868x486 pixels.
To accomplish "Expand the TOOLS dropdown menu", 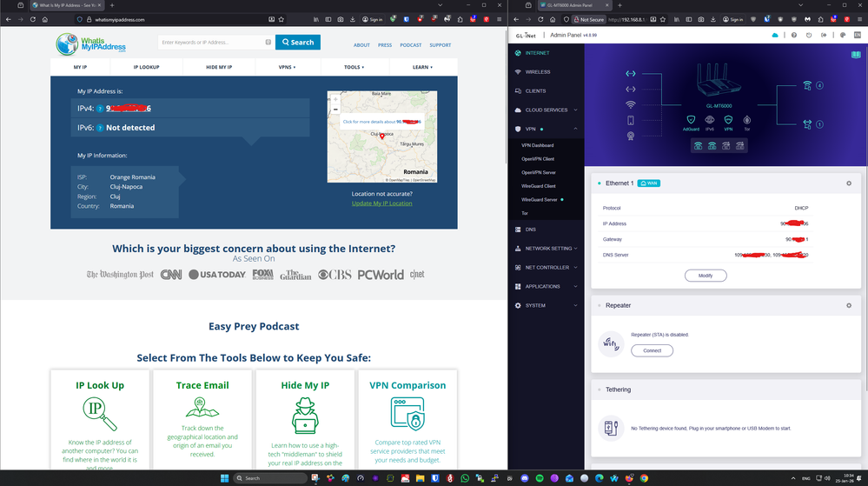I will tap(354, 67).
